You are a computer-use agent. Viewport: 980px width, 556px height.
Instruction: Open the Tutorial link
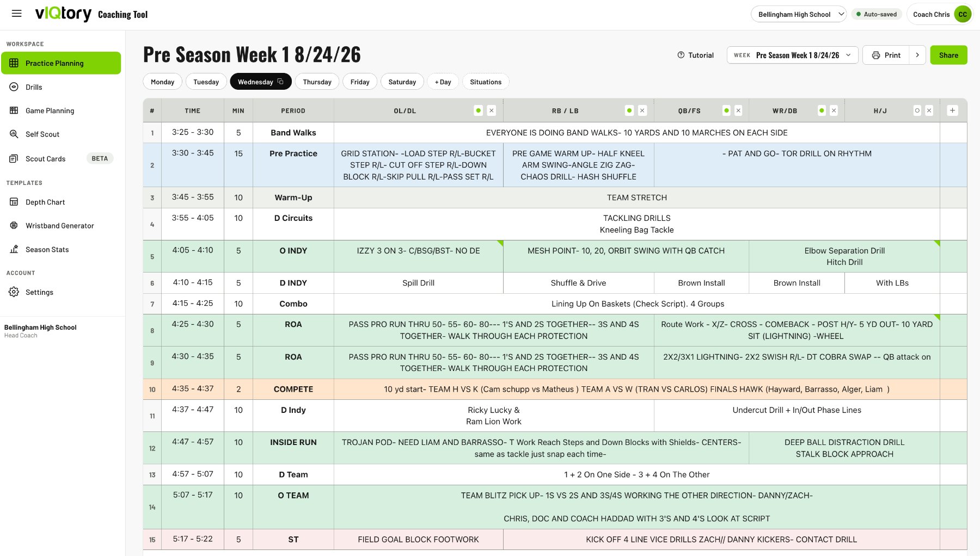click(696, 55)
